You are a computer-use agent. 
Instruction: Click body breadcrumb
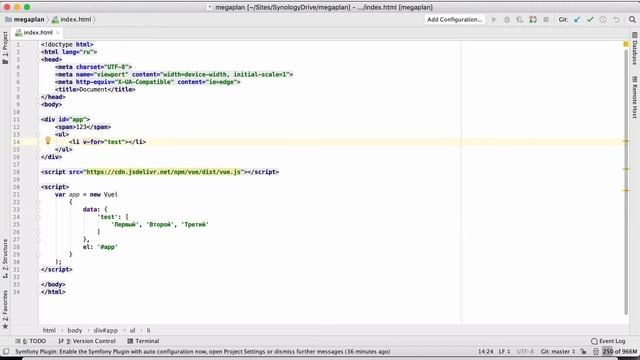click(75, 330)
